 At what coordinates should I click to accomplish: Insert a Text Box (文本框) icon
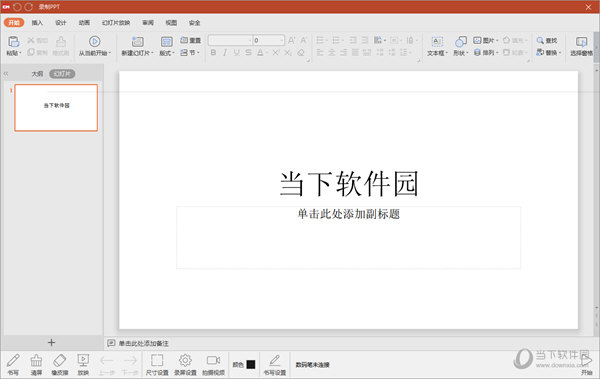point(437,41)
